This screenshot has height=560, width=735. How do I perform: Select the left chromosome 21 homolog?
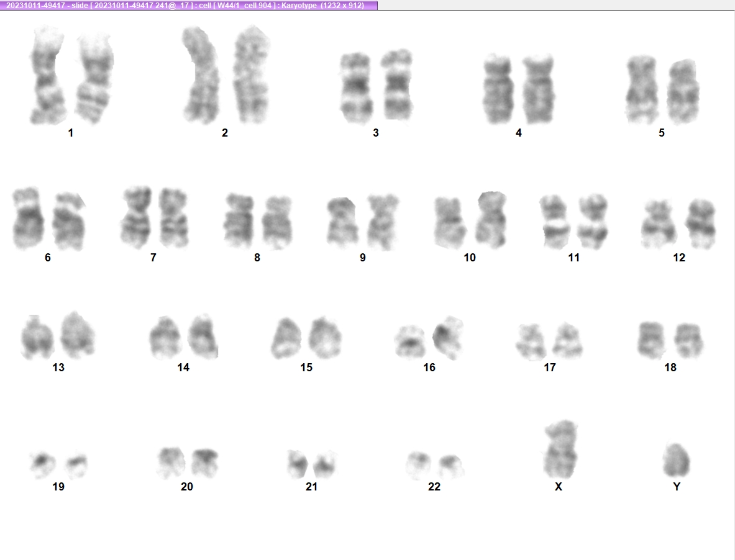(x=297, y=464)
